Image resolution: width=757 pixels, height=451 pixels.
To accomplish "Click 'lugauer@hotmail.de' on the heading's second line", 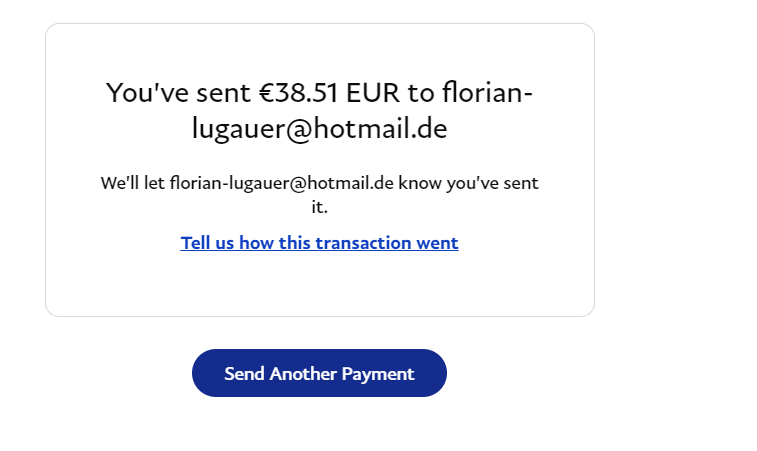I will pos(320,129).
